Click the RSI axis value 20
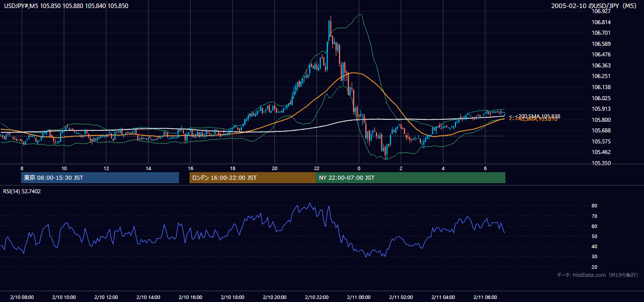Viewport: 644px width, 302px height. coord(594,267)
